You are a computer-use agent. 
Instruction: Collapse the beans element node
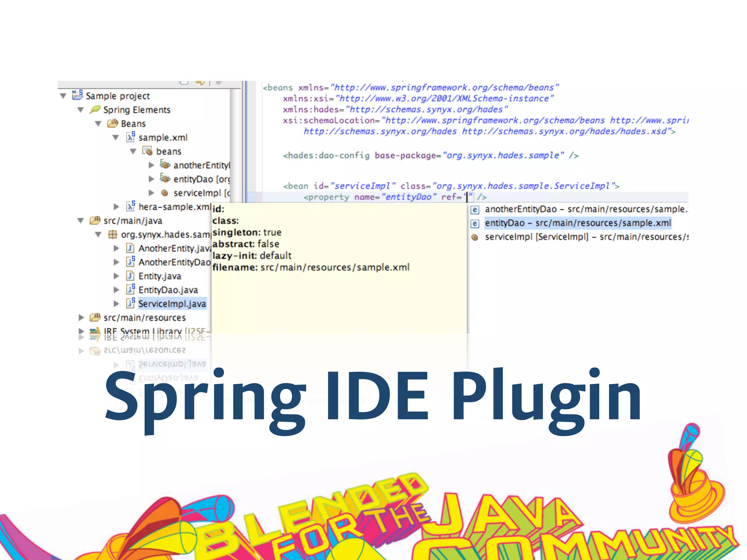click(x=133, y=151)
